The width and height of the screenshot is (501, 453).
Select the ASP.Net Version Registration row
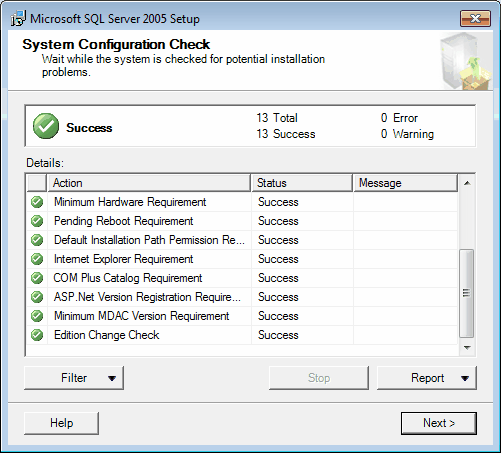click(x=242, y=297)
